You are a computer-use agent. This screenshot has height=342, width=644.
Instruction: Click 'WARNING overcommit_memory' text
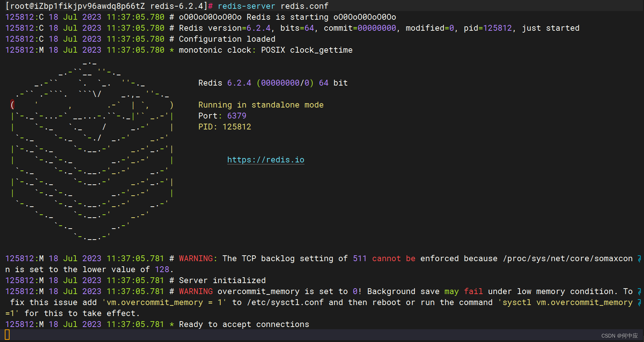(x=239, y=292)
